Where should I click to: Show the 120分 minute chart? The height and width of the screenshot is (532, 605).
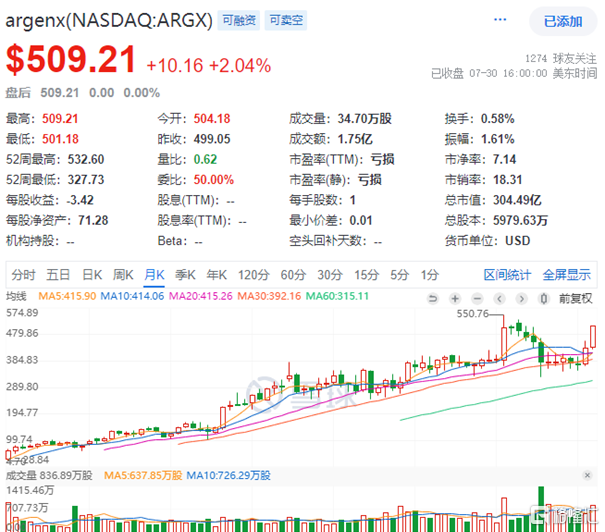click(253, 275)
